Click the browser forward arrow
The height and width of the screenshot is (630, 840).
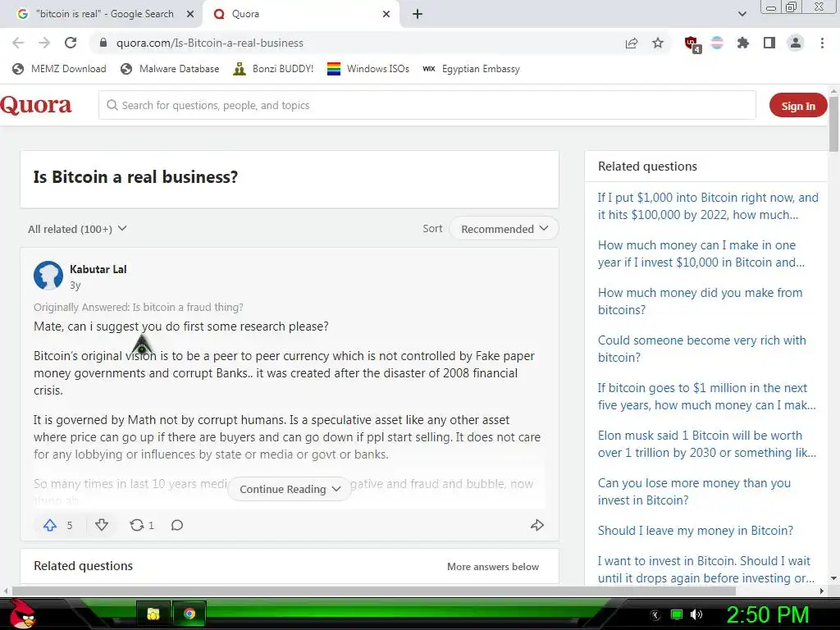(x=44, y=43)
